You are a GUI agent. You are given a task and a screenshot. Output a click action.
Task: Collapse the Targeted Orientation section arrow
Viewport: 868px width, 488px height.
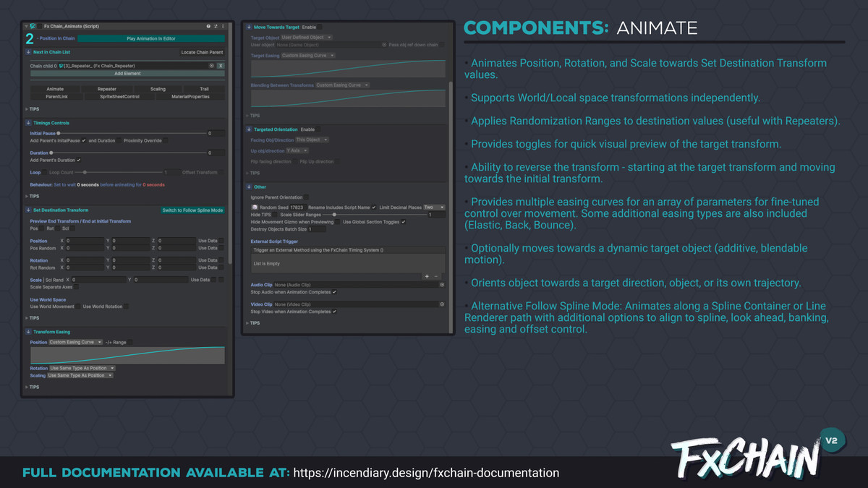click(x=249, y=129)
